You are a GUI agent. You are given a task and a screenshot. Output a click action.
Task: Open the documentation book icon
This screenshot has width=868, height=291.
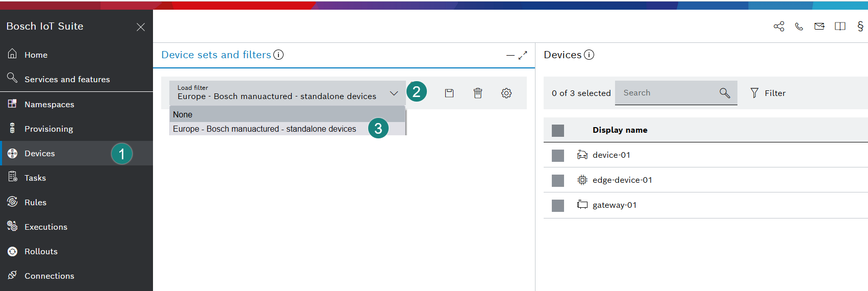coord(840,27)
